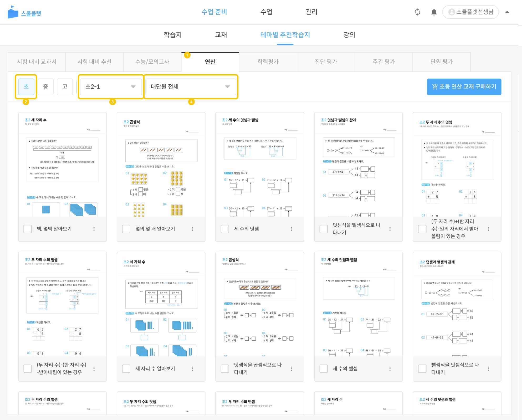Select the 세 수의 덧셈 worksheet checkbox
This screenshot has height=420, width=522.
[225, 229]
